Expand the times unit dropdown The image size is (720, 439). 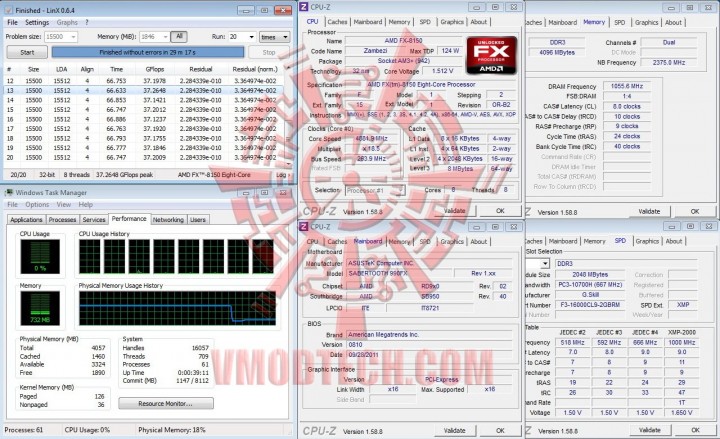274,37
